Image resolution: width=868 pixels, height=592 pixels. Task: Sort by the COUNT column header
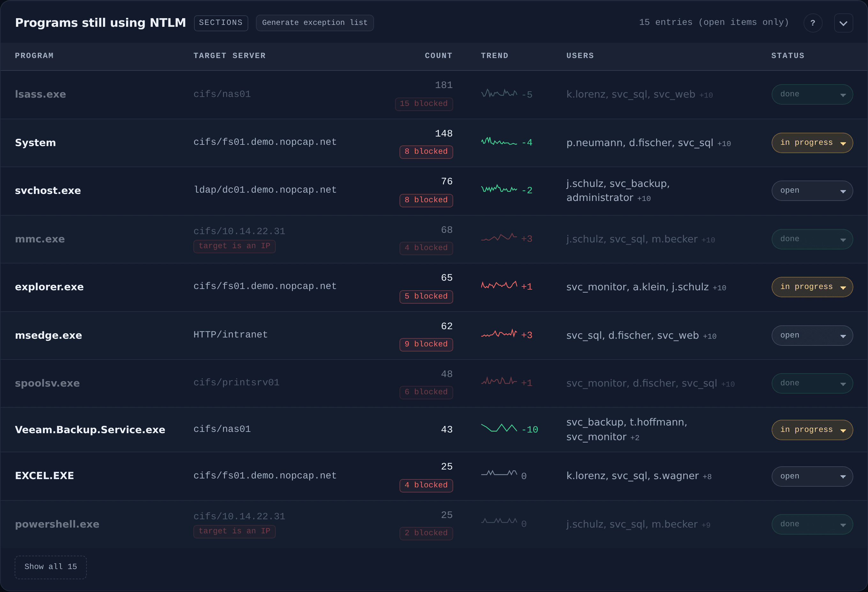(438, 56)
